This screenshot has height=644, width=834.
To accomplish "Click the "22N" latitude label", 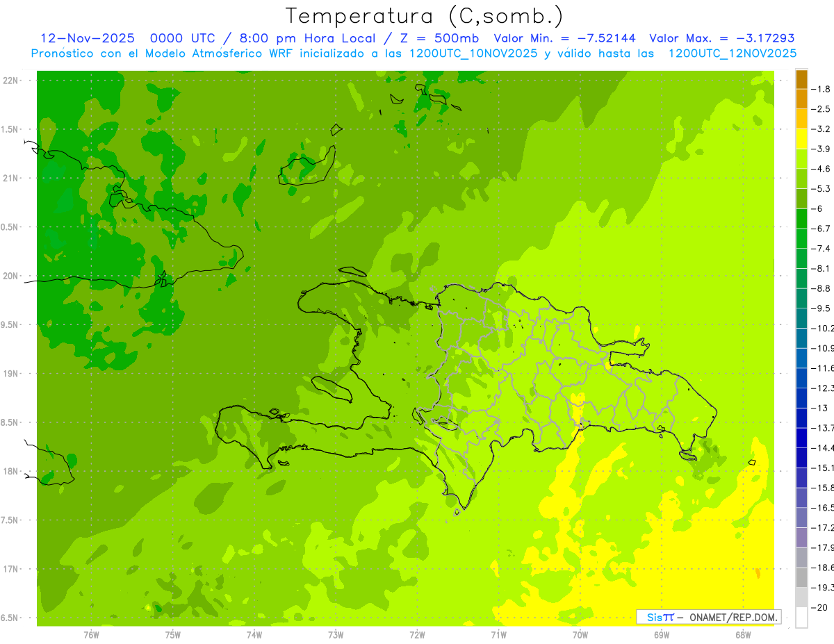I will coord(10,81).
